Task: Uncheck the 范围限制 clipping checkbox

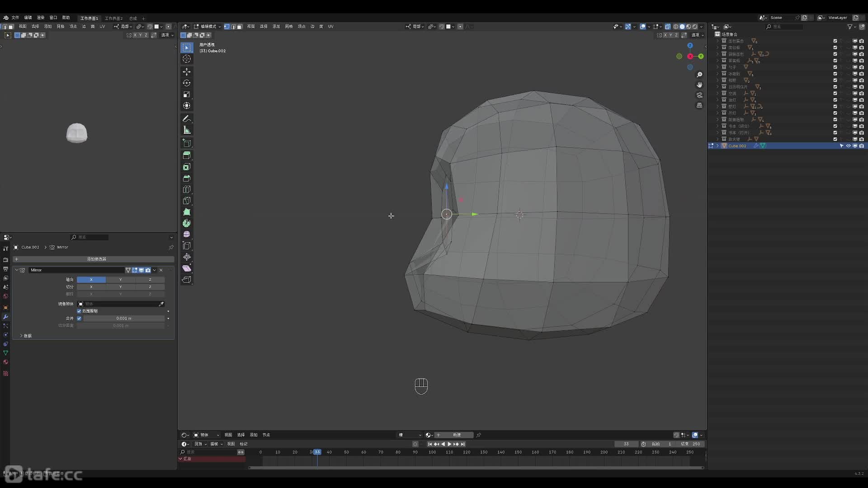Action: click(x=79, y=311)
